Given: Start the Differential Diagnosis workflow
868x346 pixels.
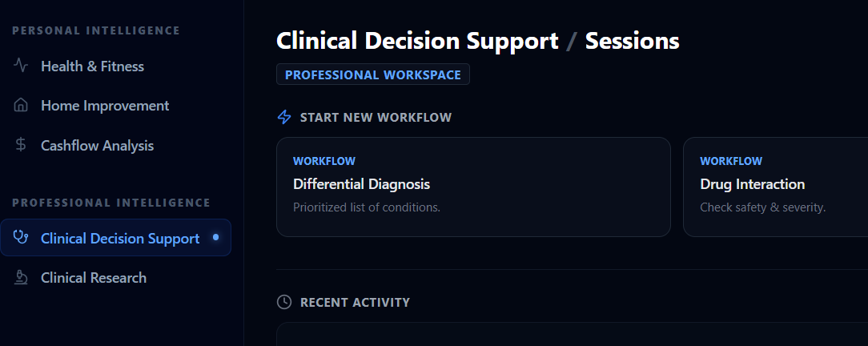Looking at the screenshot, I should [472, 187].
